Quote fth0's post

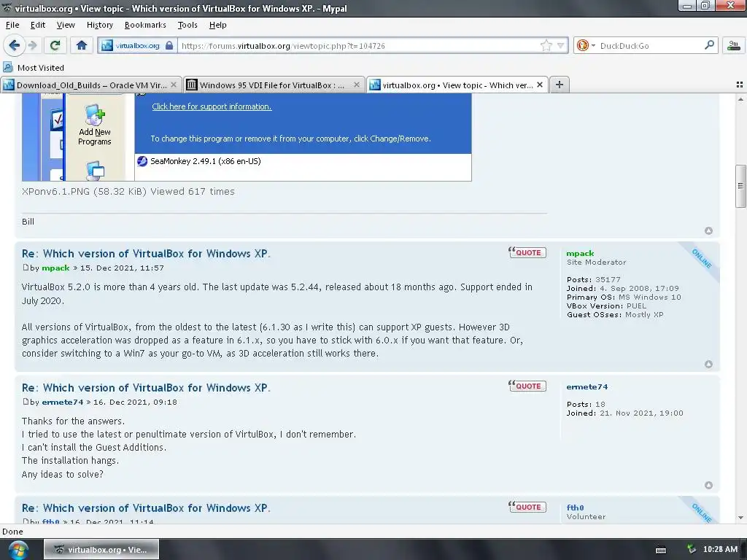(x=527, y=507)
